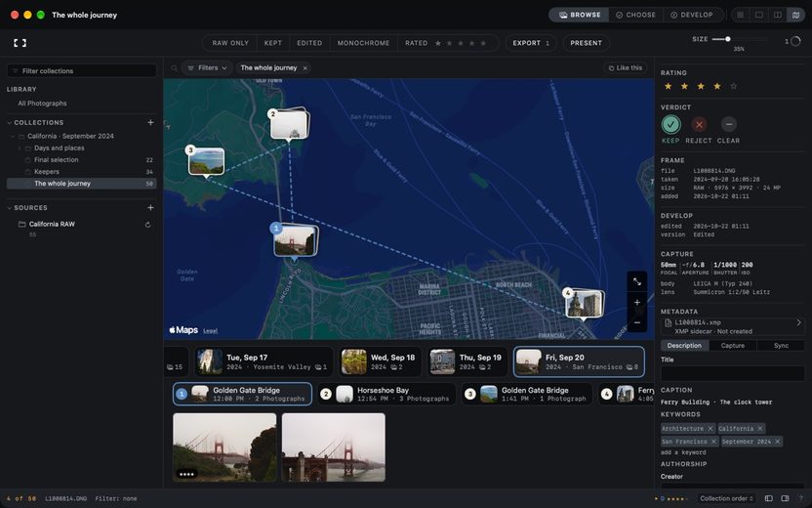
Task: Open the Capture metadata tab
Action: (x=733, y=346)
